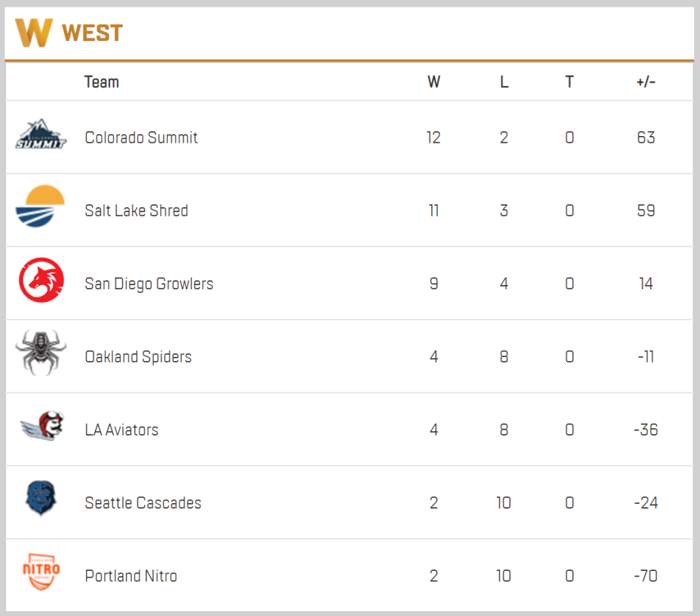Click the San Diego Growlers red wolf logo
Screen dimensions: 700x616
tap(41, 280)
